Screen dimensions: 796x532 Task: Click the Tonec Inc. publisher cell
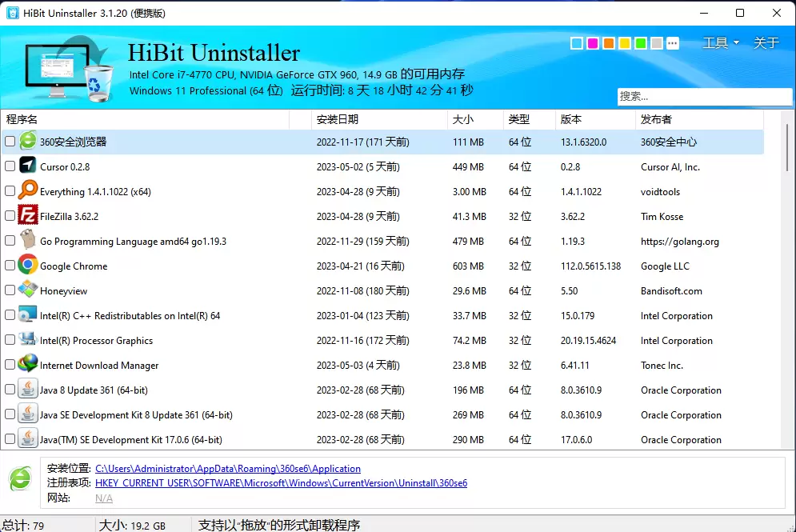662,366
